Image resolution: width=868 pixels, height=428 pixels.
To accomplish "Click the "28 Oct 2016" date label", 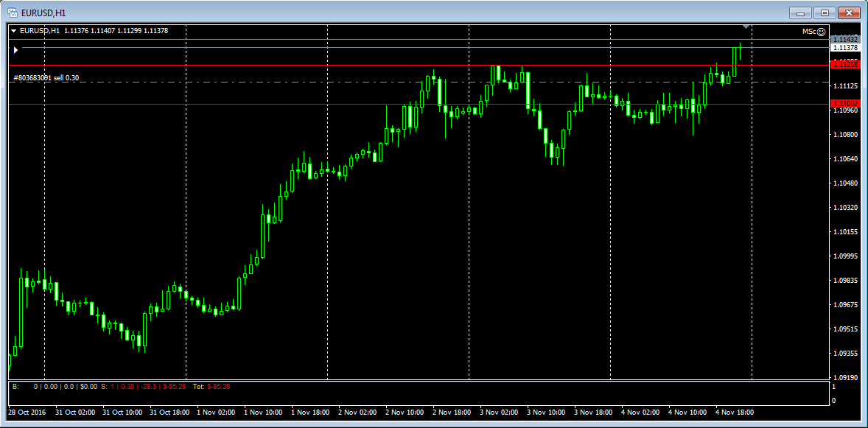I will coord(27,413).
